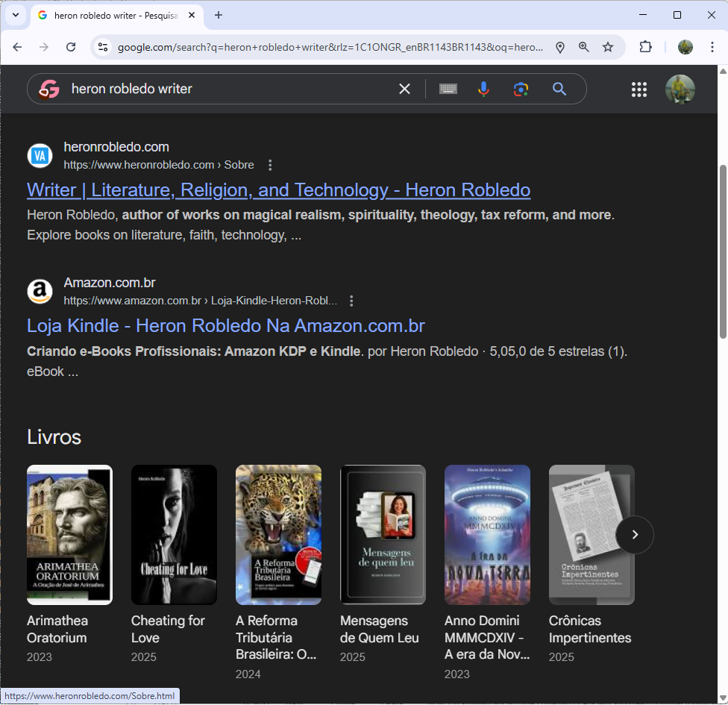Open Loja Kindle - Heron Robledo Na Amazon link
The height and width of the screenshot is (705, 728).
[x=226, y=326]
